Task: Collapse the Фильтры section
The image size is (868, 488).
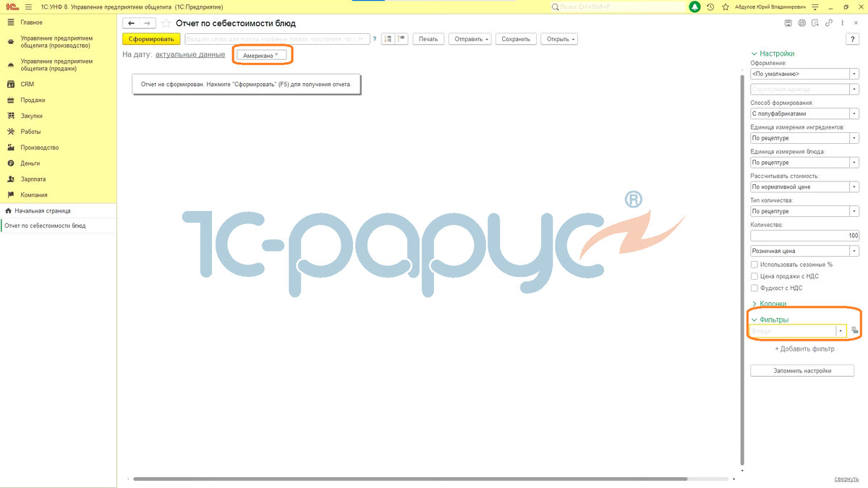Action: [770, 320]
